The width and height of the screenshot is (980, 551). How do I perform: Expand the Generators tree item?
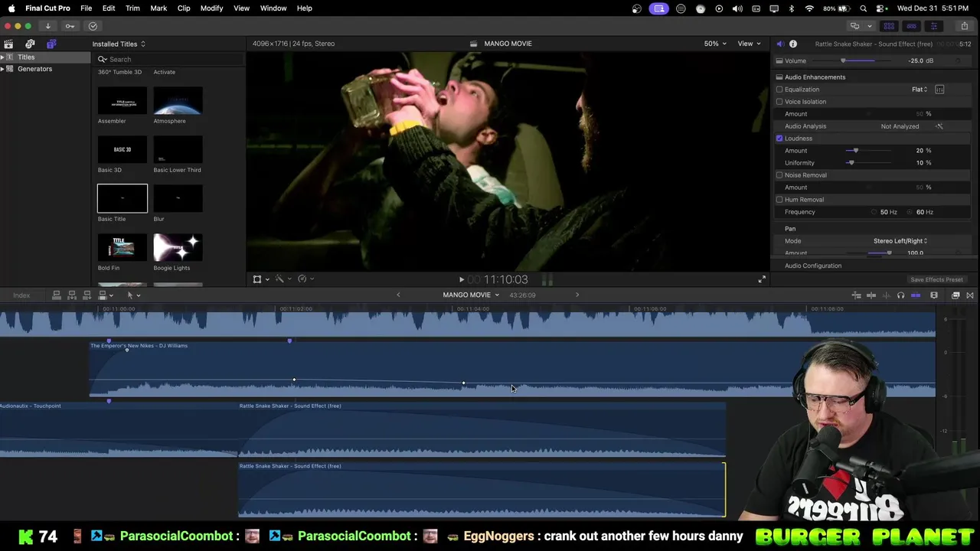(x=3, y=69)
